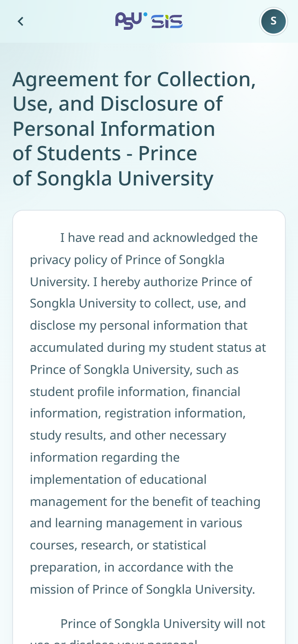Viewport: 298px width, 644px height.
Task: Go back using the left chevron arrow
Action: point(21,21)
